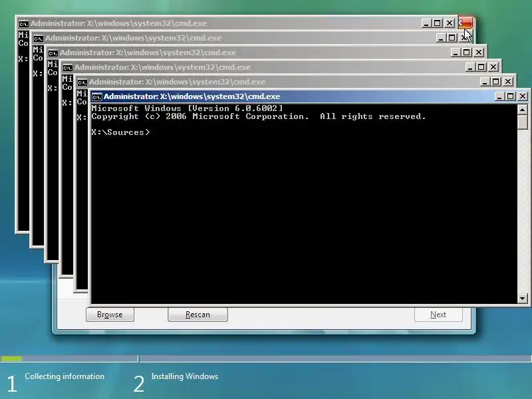This screenshot has width=532, height=399.
Task: Open the system menu icon of the frontmost cmd window
Action: click(96, 96)
